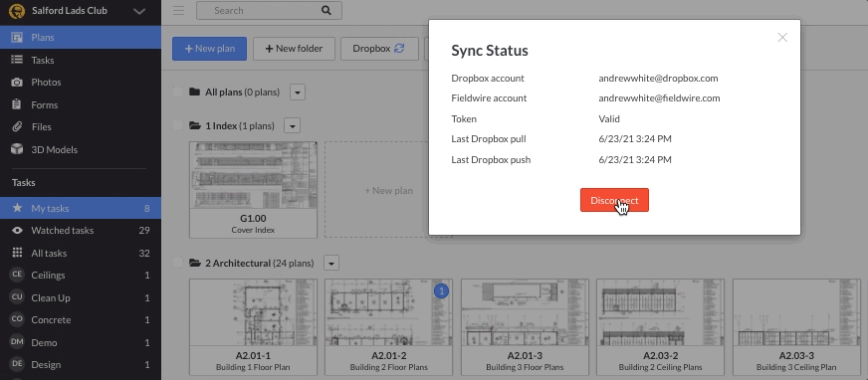
Task: Select All tasks filter
Action: tap(81, 253)
